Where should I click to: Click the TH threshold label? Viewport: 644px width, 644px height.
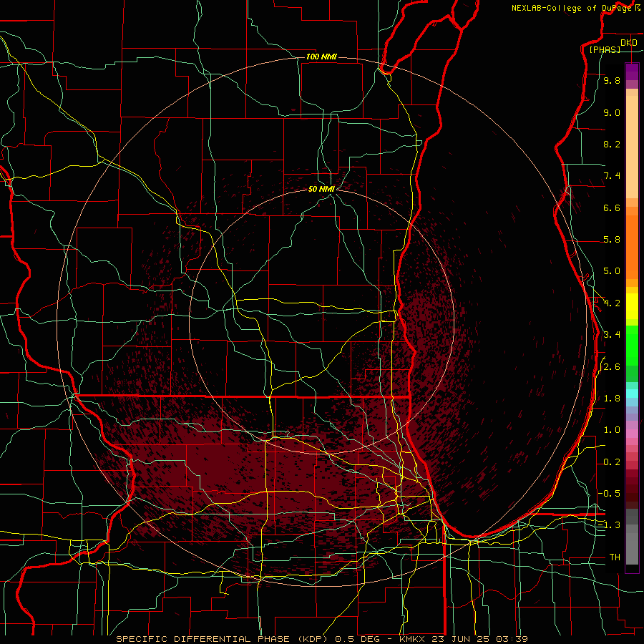click(x=615, y=557)
